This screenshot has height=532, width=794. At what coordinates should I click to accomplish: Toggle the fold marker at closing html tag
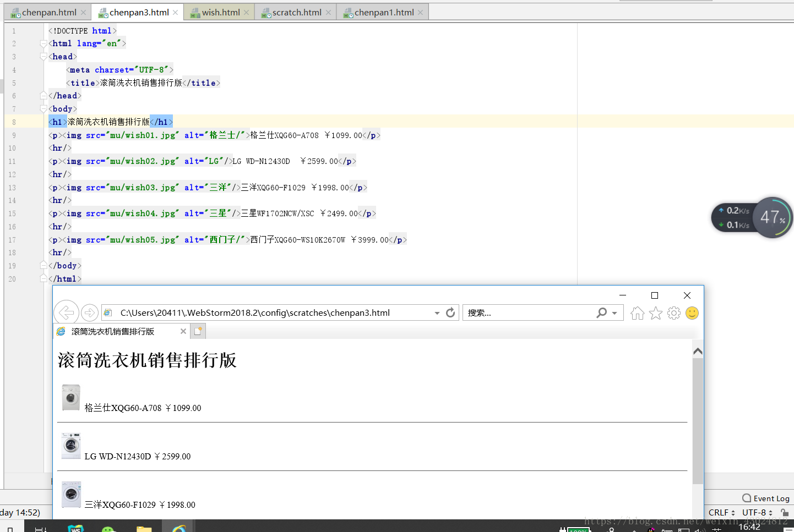(43, 279)
